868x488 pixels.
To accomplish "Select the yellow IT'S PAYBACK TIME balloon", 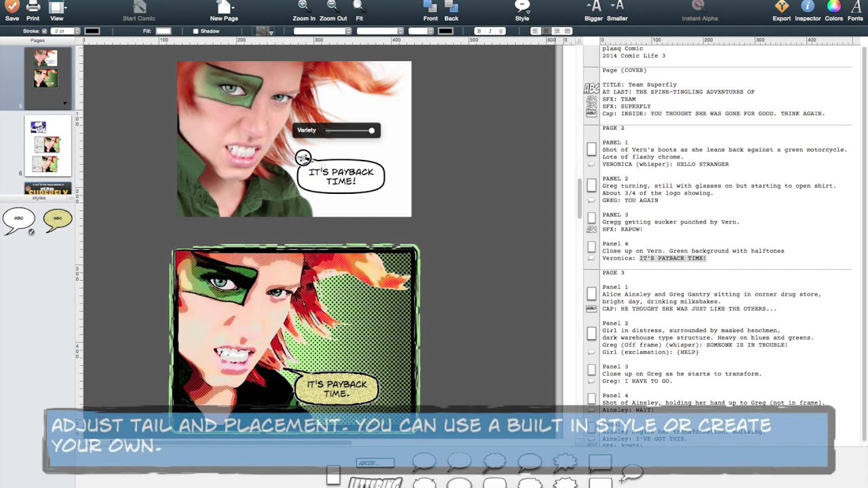I will 336,388.
